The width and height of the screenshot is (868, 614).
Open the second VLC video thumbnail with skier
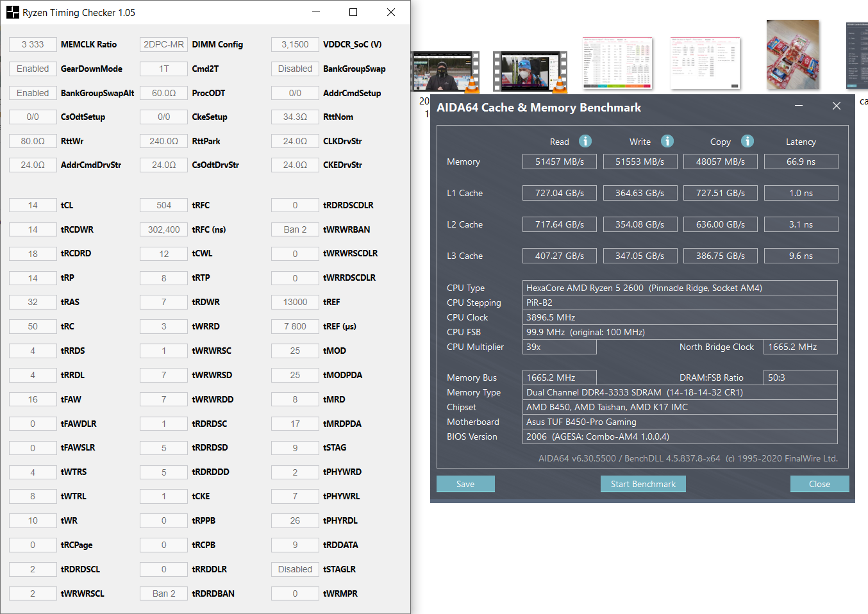click(530, 72)
